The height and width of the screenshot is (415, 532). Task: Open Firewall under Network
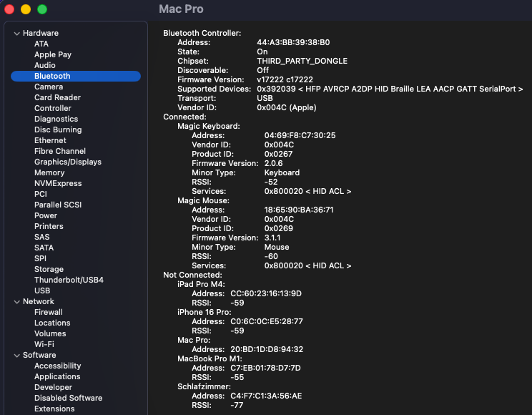click(x=49, y=312)
